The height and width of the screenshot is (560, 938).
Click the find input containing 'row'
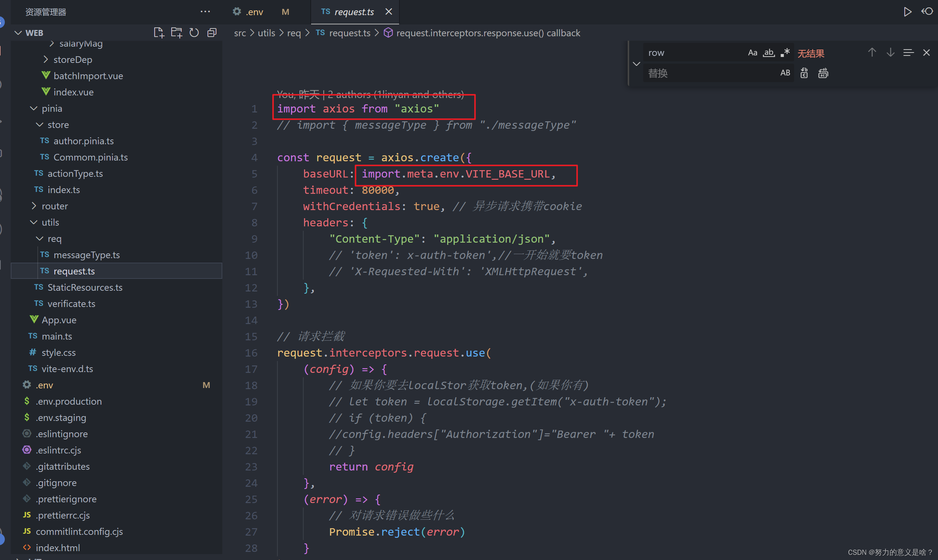click(x=694, y=53)
